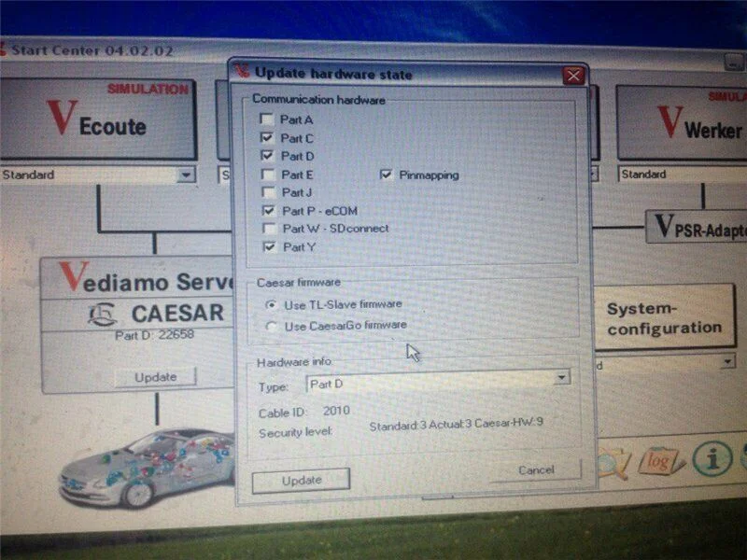
Task: Enable the Part J checkbox
Action: (268, 192)
